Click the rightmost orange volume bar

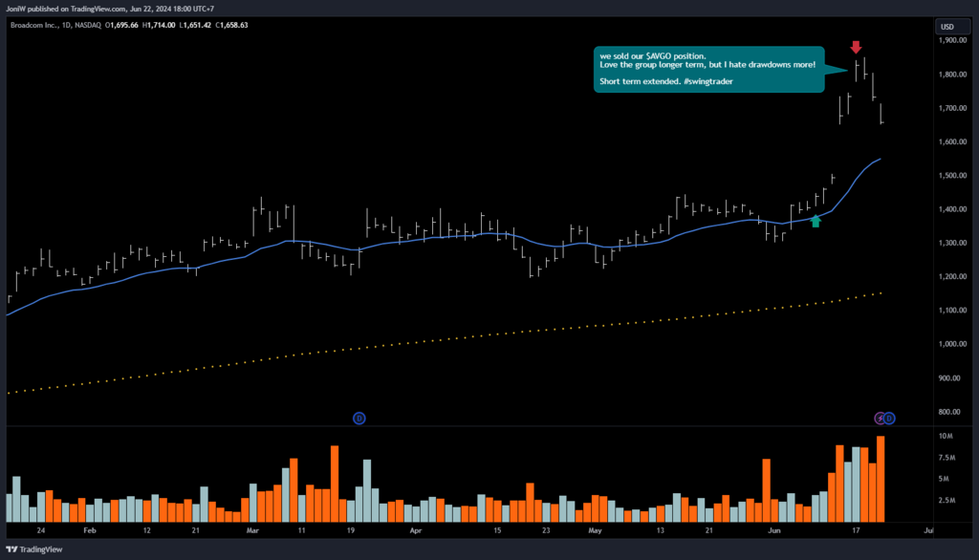[x=880, y=478]
